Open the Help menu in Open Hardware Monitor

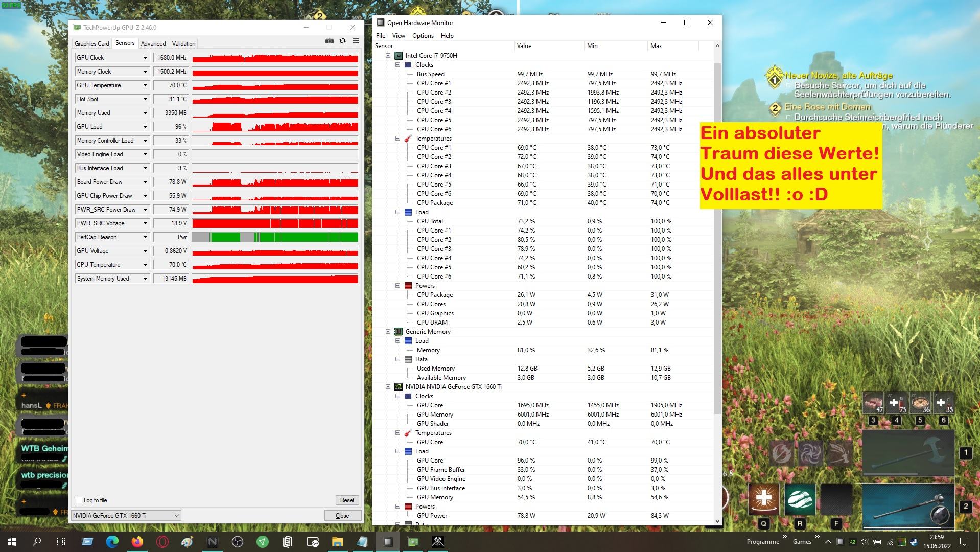coord(447,36)
